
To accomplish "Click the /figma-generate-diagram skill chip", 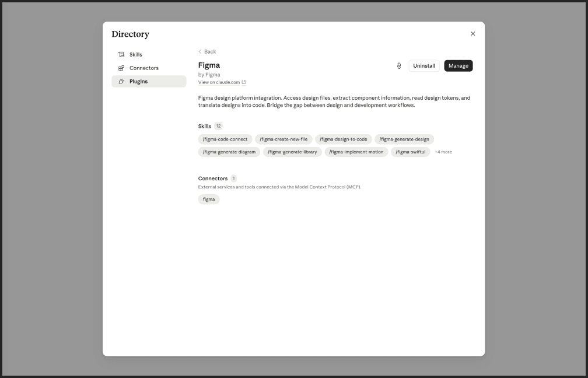I will click(229, 152).
